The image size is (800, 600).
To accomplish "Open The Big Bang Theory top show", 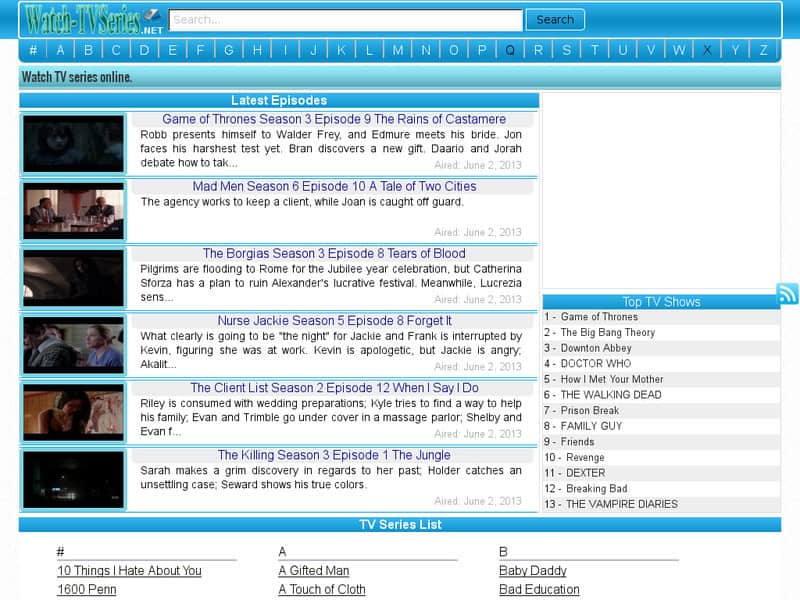I will point(608,333).
